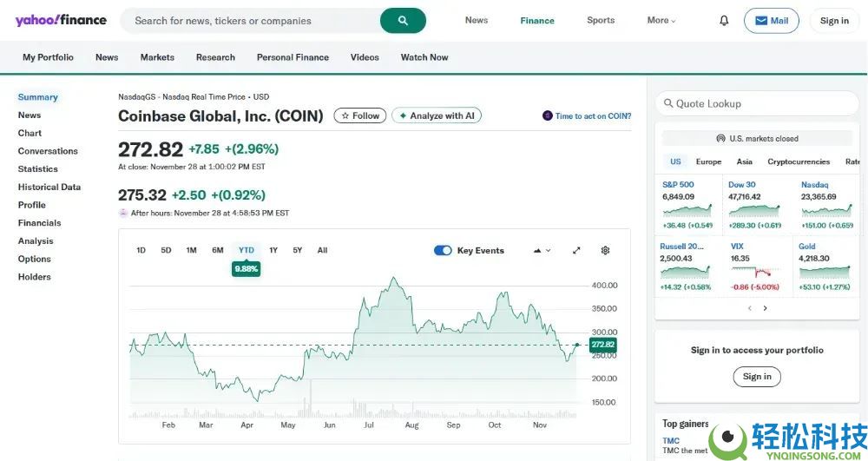This screenshot has height=461, width=868.
Task: Select the Europe markets tab
Action: pyautogui.click(x=708, y=161)
